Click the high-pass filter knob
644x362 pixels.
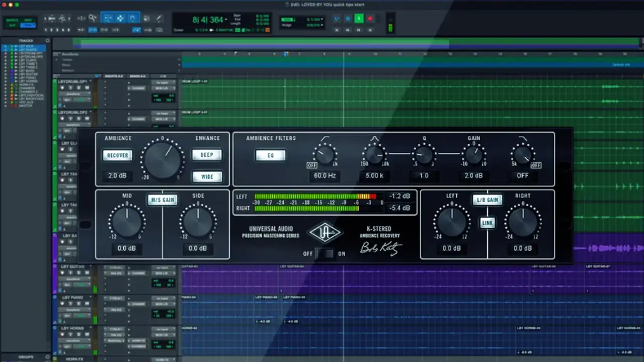tap(325, 155)
